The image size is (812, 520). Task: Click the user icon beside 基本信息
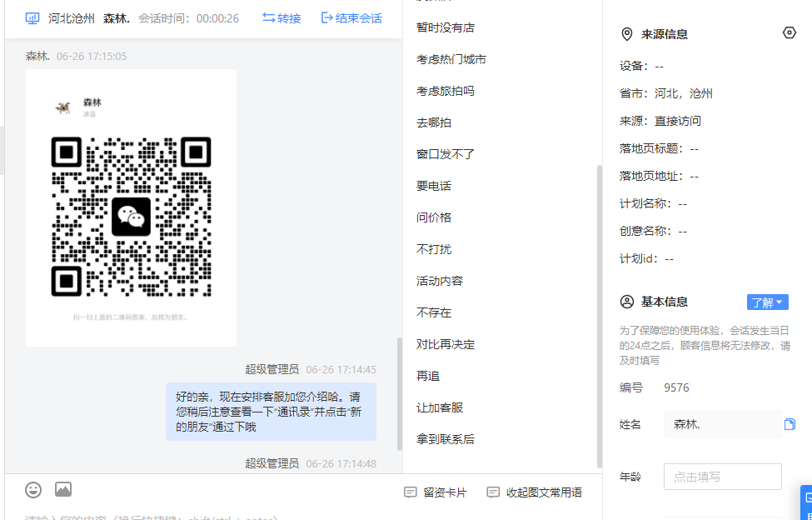coord(626,302)
